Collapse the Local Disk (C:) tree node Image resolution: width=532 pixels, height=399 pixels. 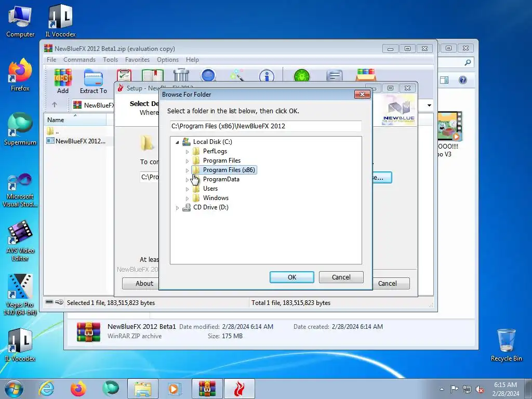coord(177,142)
